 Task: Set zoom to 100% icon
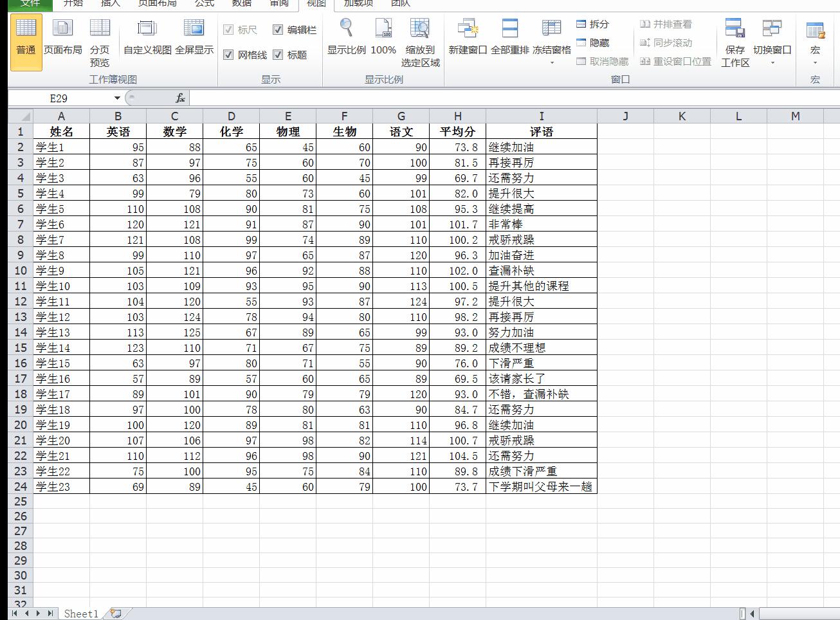pyautogui.click(x=383, y=29)
